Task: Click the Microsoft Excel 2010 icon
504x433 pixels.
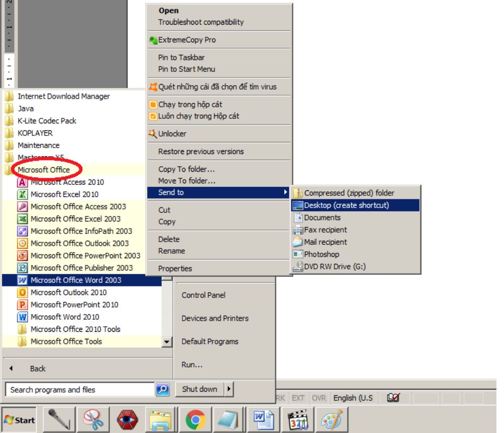Action: point(22,194)
